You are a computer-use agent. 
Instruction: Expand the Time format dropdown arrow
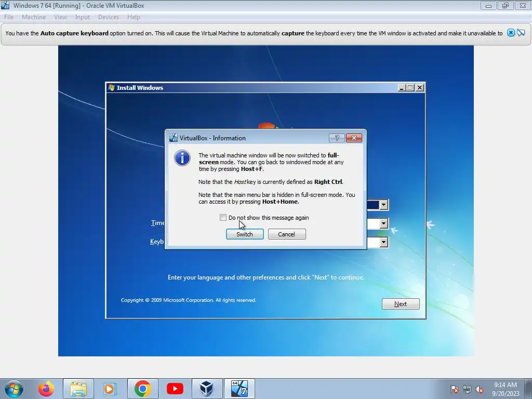[x=383, y=223]
